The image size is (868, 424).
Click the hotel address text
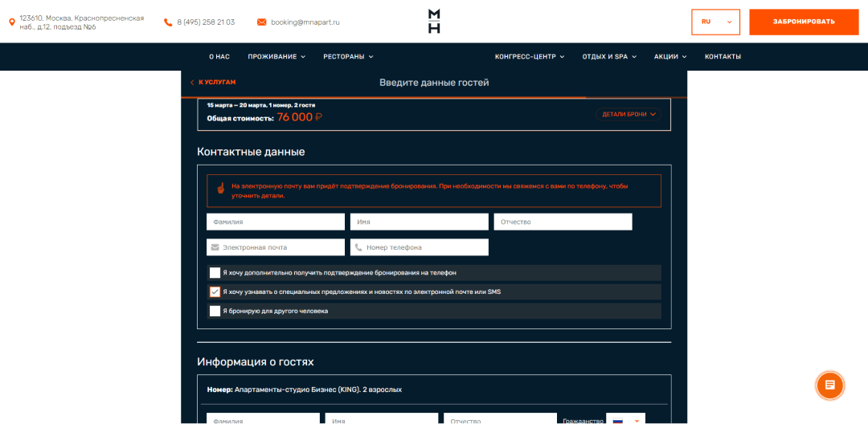(81, 22)
